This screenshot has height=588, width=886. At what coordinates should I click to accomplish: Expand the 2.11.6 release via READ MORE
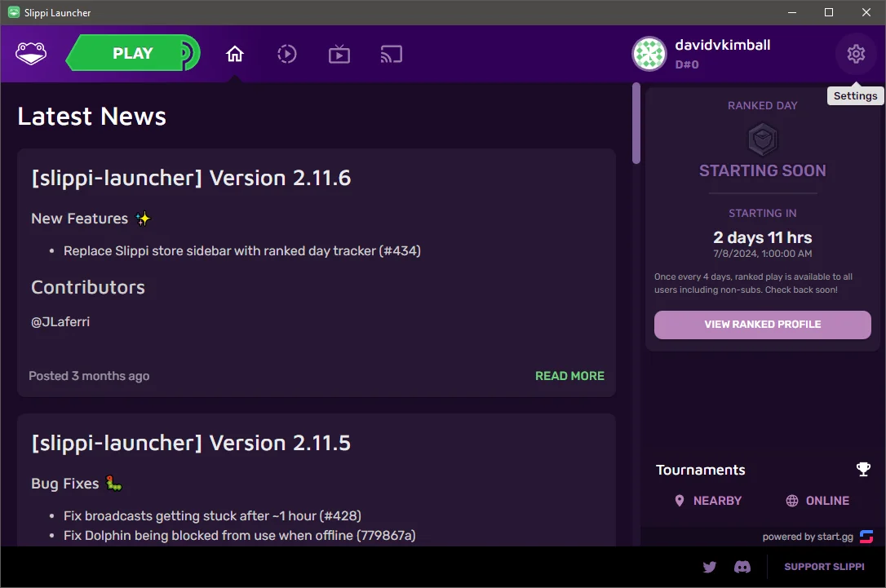pyautogui.click(x=569, y=375)
